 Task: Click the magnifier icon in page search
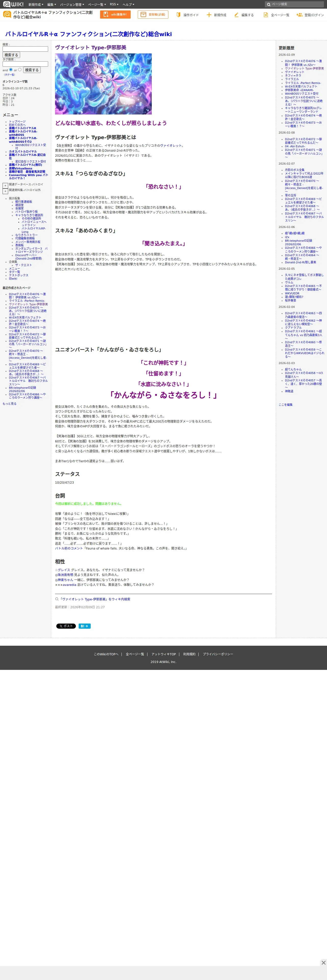268,5
